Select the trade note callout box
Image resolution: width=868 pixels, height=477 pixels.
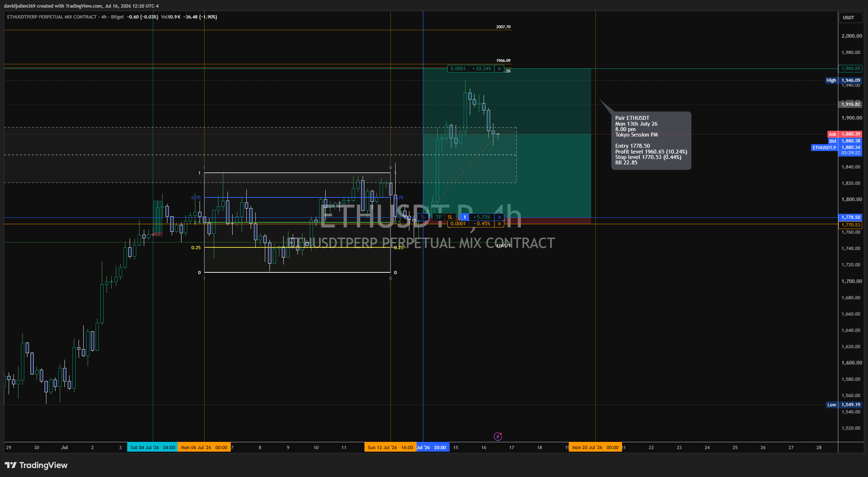(651, 141)
